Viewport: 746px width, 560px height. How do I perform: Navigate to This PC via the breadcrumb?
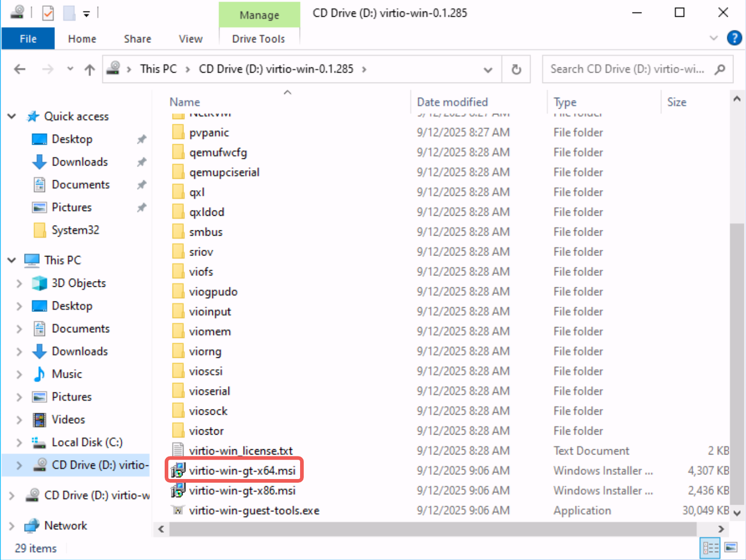158,68
